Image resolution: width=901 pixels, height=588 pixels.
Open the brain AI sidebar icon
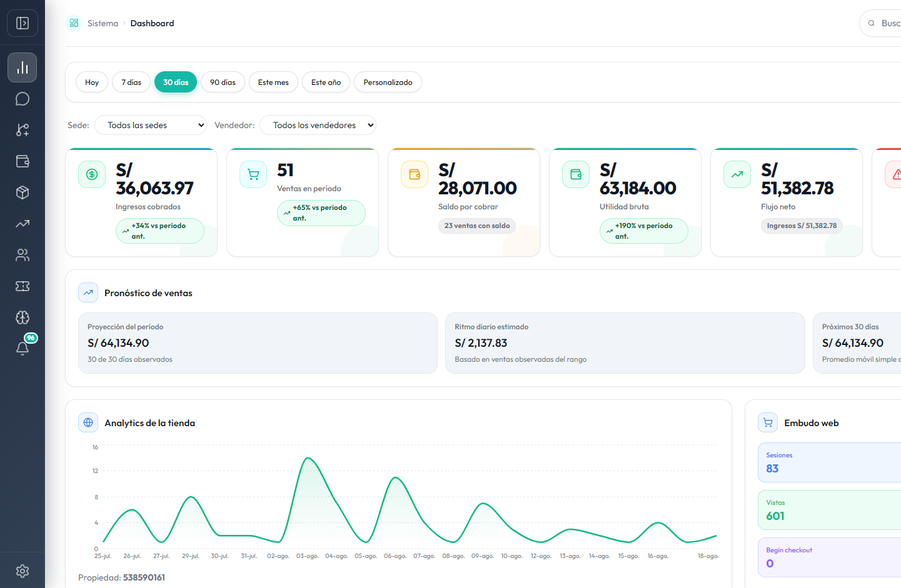coord(23,317)
